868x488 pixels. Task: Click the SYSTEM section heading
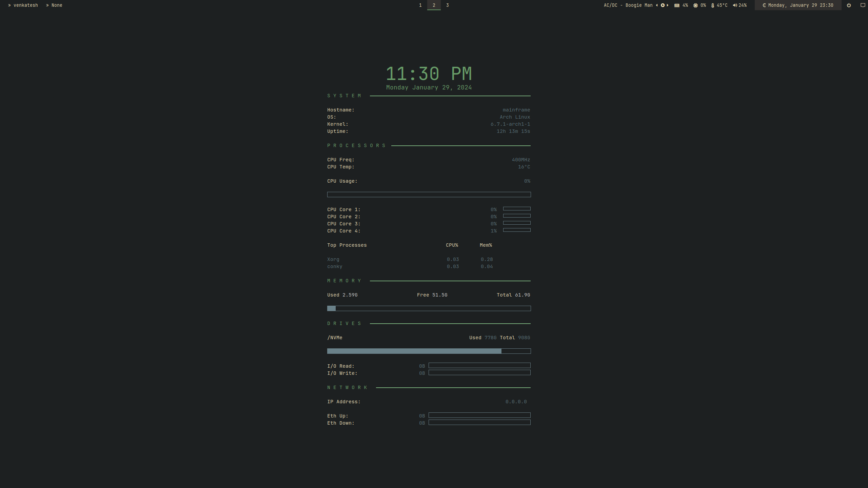click(344, 96)
